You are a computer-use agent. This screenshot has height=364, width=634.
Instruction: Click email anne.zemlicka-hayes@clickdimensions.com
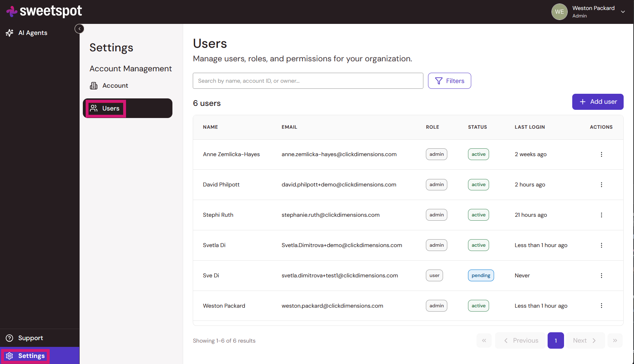(x=339, y=154)
